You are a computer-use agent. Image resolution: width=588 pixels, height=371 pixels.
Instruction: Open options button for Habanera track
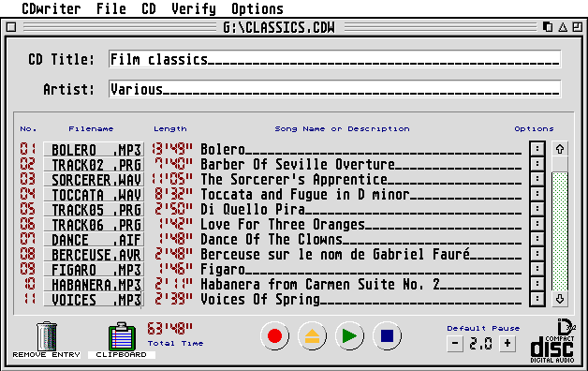point(537,284)
